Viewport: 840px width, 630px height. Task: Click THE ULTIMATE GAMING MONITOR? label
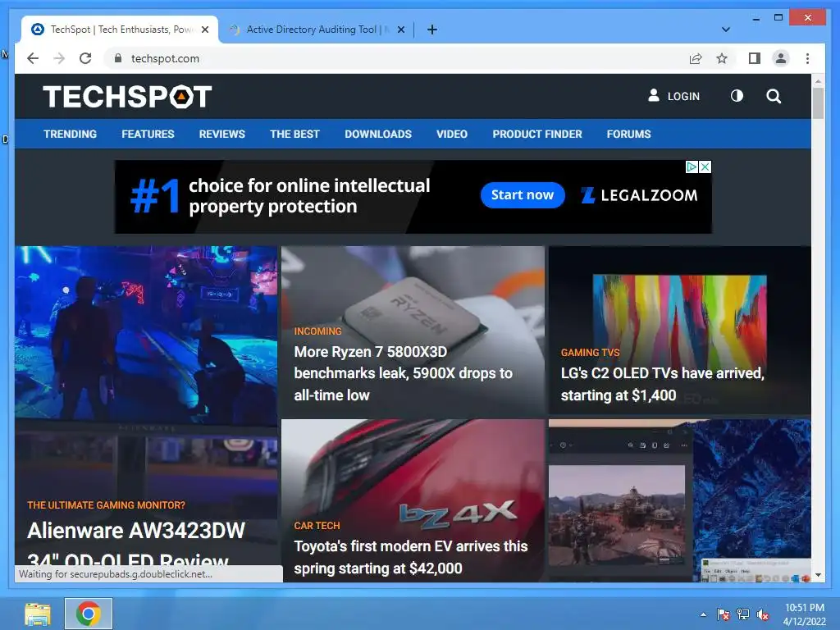click(106, 505)
